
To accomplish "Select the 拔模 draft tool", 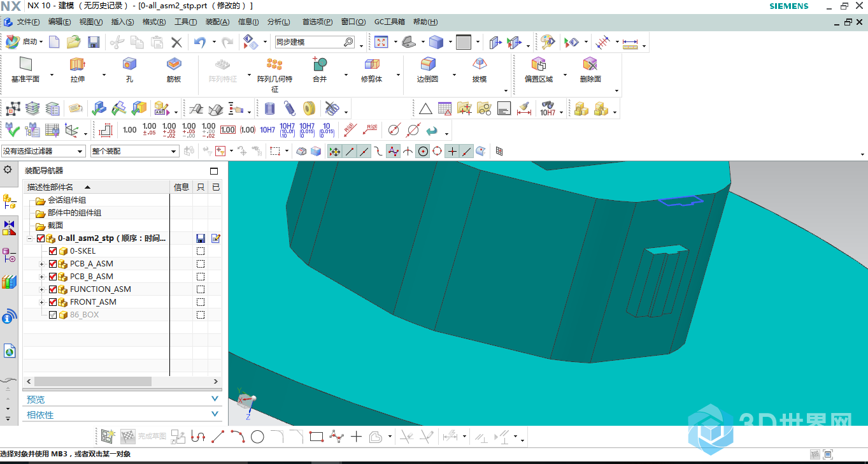I will point(480,70).
